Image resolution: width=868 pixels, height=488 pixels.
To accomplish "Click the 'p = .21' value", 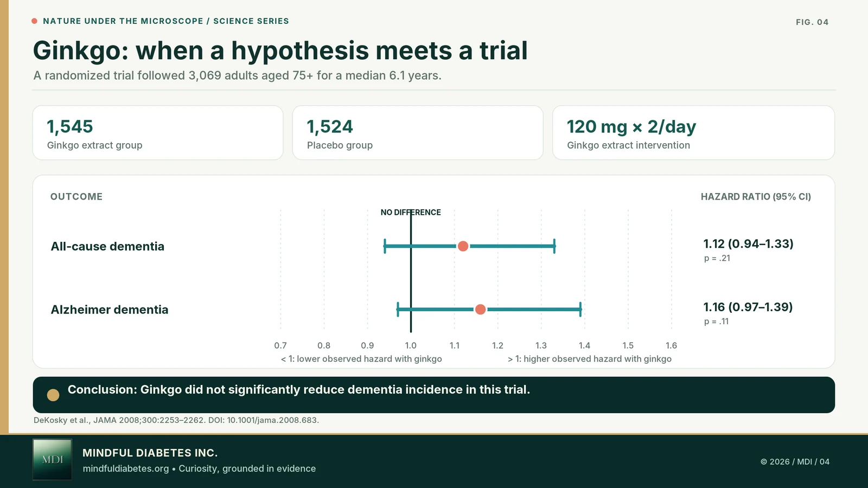I will 717,259.
